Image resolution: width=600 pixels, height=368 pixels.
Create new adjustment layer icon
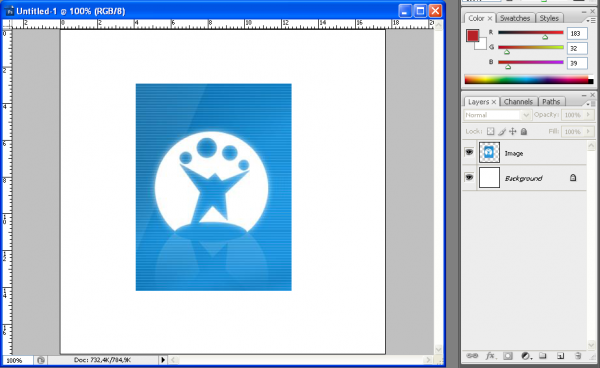[x=526, y=356]
